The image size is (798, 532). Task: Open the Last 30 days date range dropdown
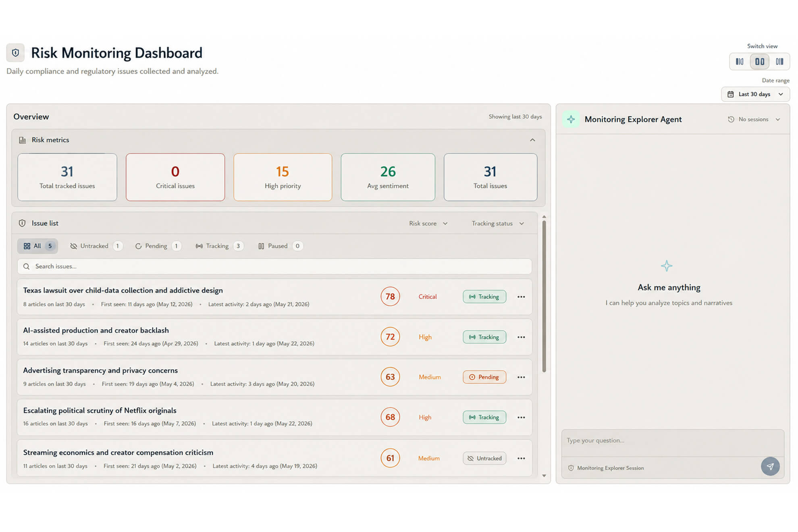(755, 94)
